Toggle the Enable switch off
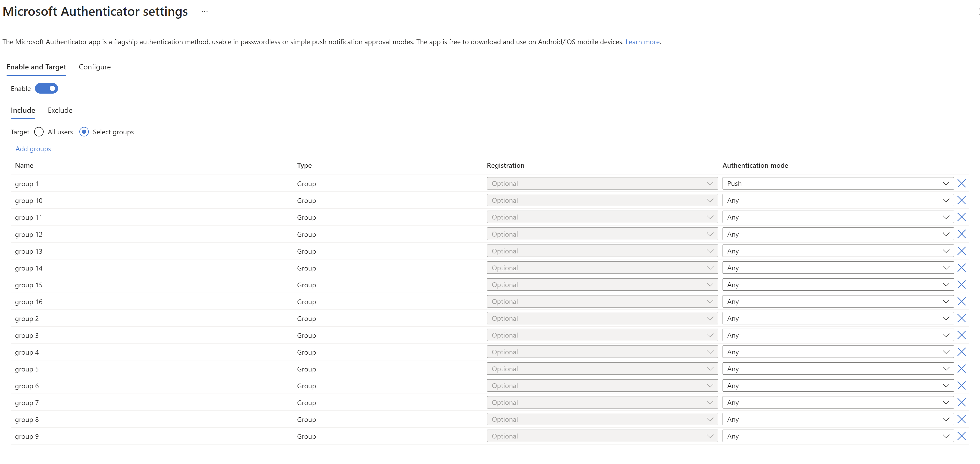 (47, 88)
